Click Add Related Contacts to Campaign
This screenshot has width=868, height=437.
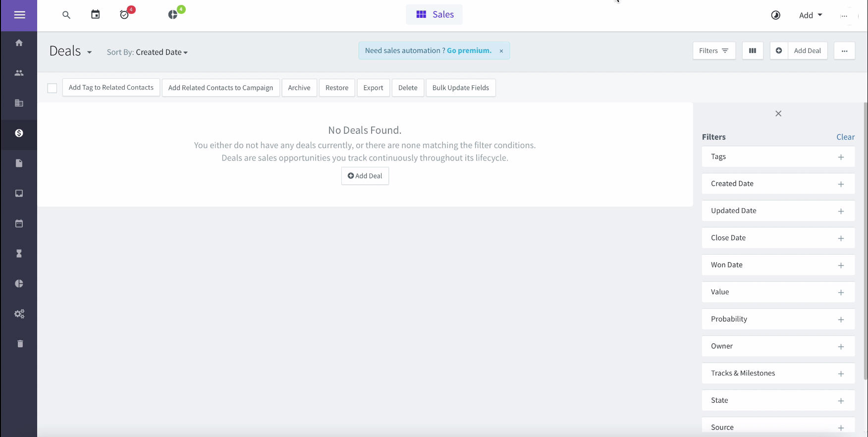pos(220,88)
